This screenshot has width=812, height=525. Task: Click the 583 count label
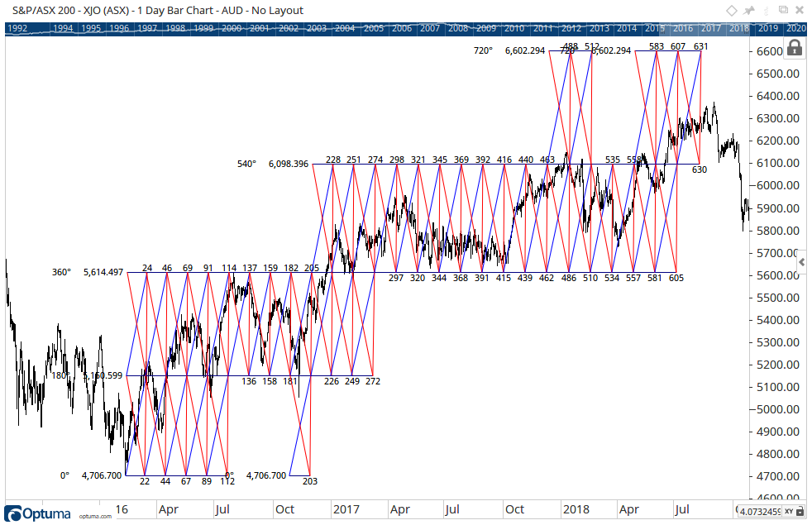click(x=657, y=46)
